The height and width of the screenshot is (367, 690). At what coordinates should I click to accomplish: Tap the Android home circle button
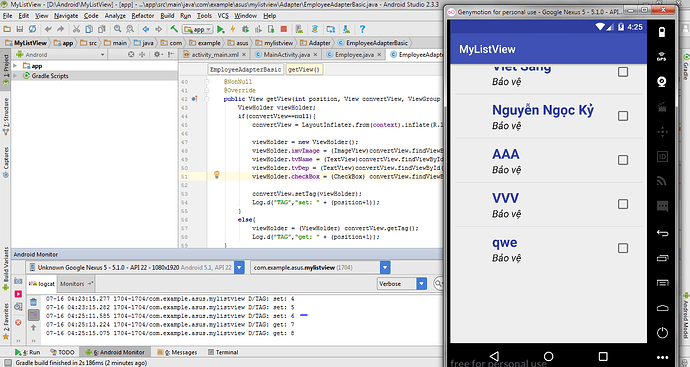click(x=548, y=356)
